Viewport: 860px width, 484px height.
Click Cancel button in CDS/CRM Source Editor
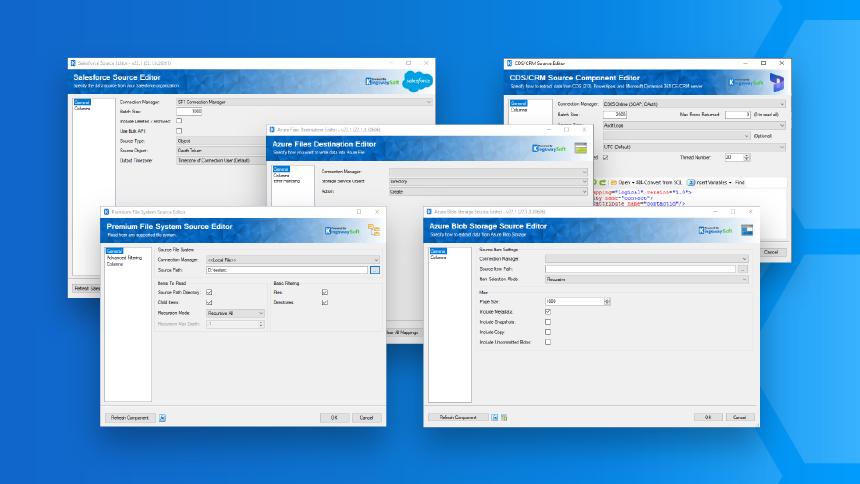coord(771,252)
